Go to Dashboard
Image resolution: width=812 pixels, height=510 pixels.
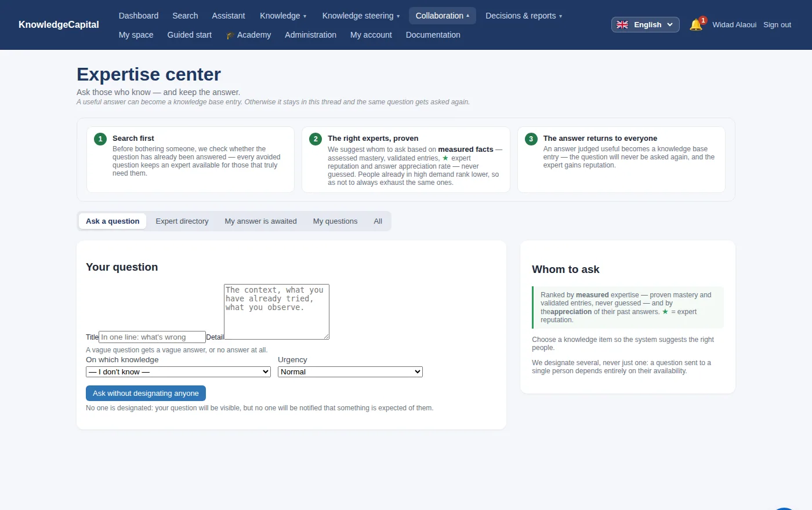coord(139,16)
